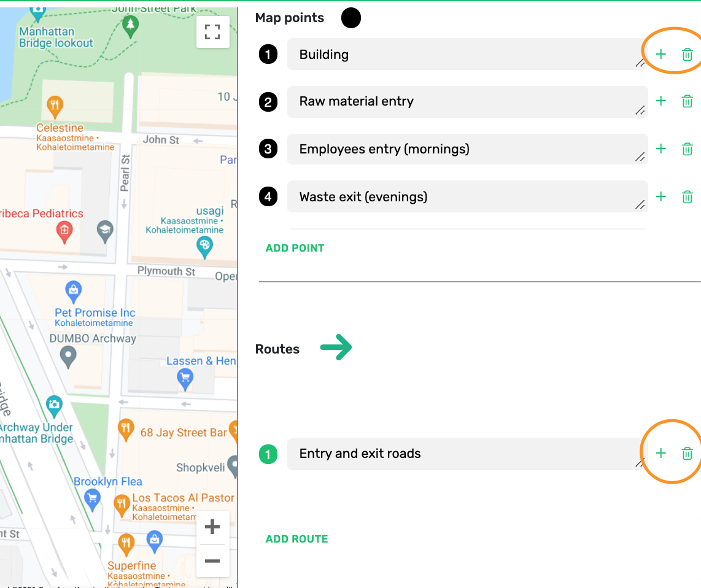Click the Routes heading
Viewport: 701px width, 588px height.
click(277, 349)
